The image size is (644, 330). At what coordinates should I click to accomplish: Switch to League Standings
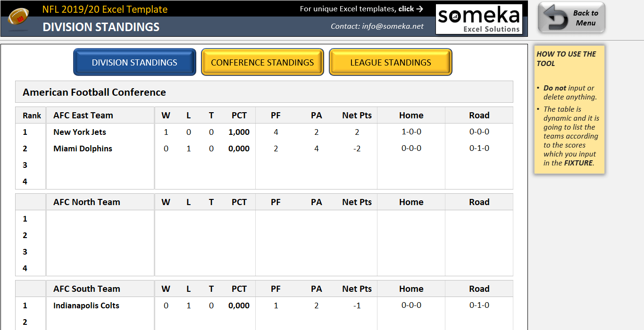391,62
